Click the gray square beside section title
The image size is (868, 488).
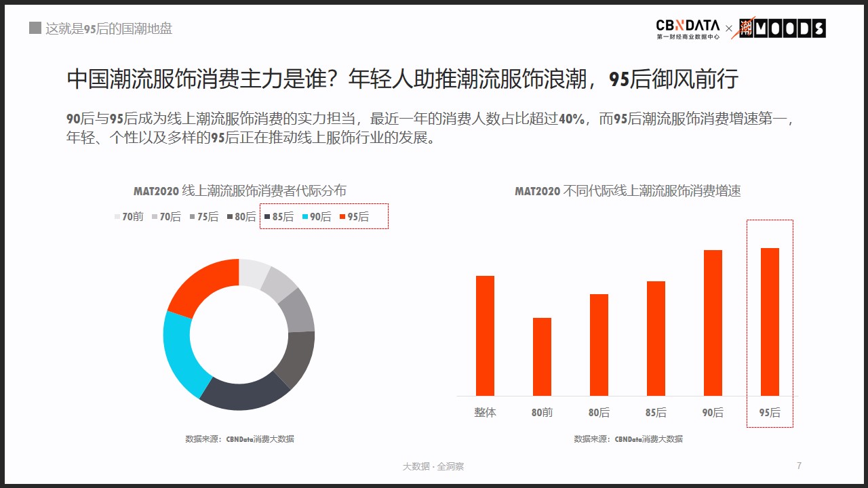click(35, 28)
